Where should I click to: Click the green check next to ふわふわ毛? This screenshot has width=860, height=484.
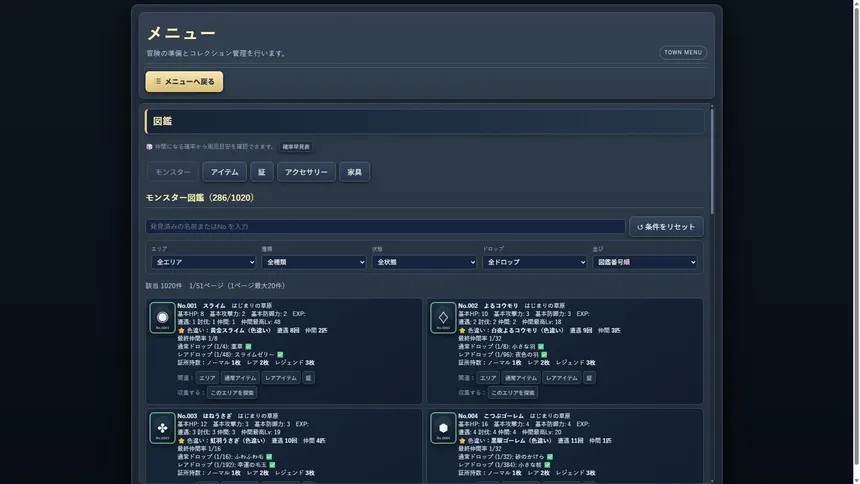pyautogui.click(x=269, y=457)
